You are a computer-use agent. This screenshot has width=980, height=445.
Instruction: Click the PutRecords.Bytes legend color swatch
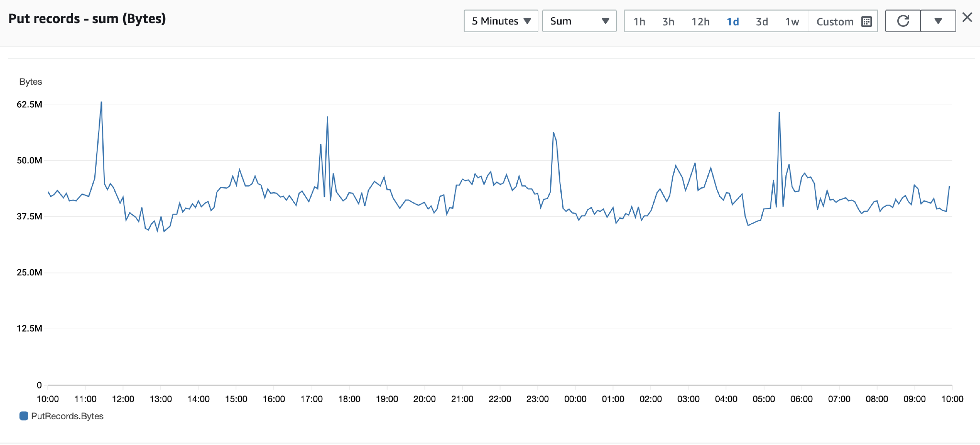pyautogui.click(x=23, y=416)
